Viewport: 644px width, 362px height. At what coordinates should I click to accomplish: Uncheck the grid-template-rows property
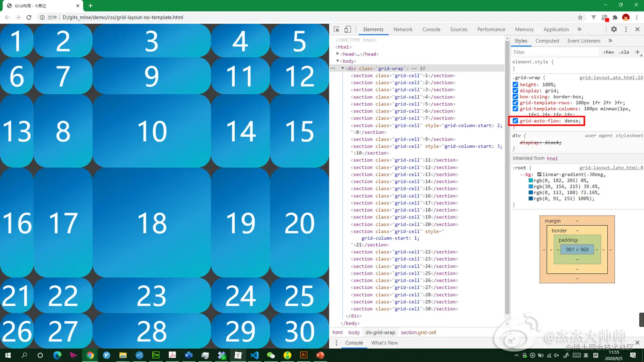515,103
